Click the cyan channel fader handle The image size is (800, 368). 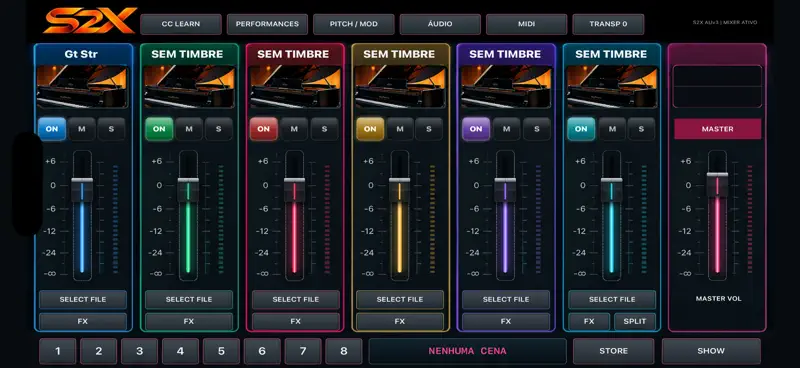tap(612, 189)
